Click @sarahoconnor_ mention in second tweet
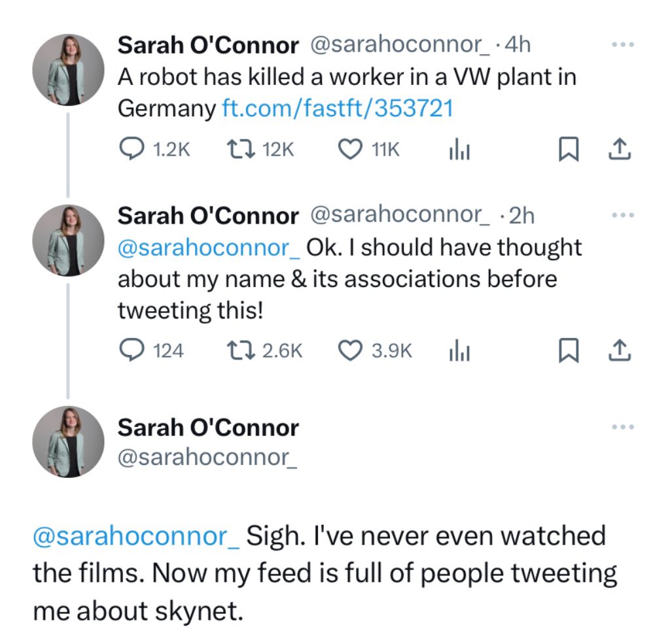This screenshot has height=644, width=670. (208, 248)
